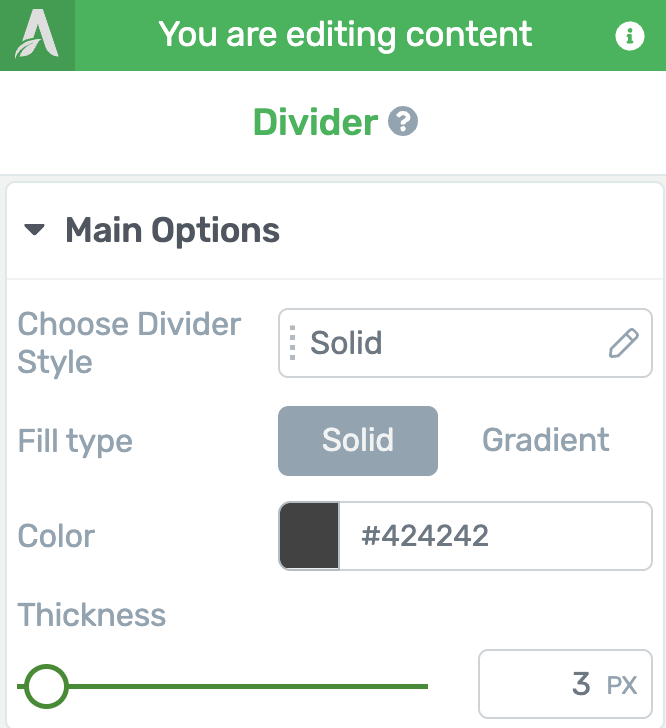
Task: Collapse Main Options with the triangle arrow
Action: click(34, 229)
